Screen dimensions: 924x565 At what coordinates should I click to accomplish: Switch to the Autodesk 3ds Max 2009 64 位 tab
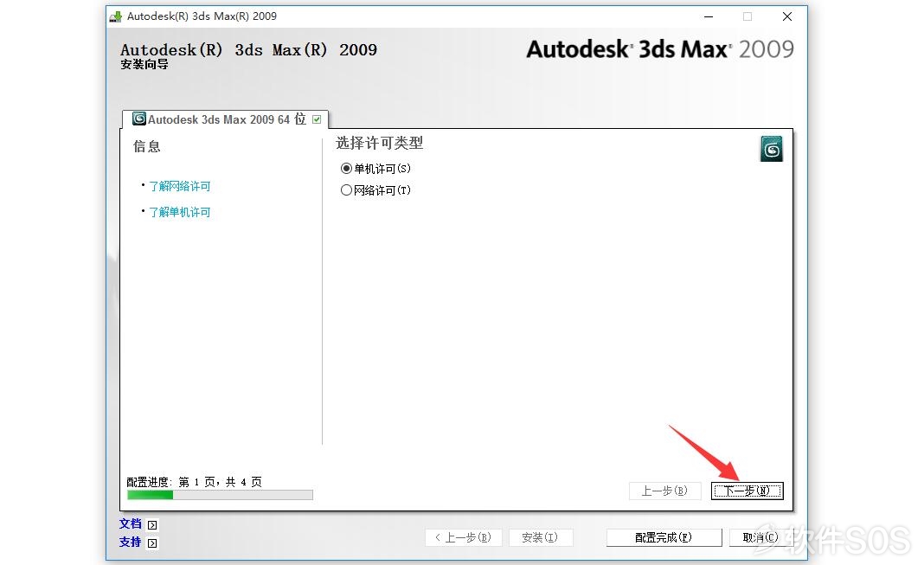227,119
